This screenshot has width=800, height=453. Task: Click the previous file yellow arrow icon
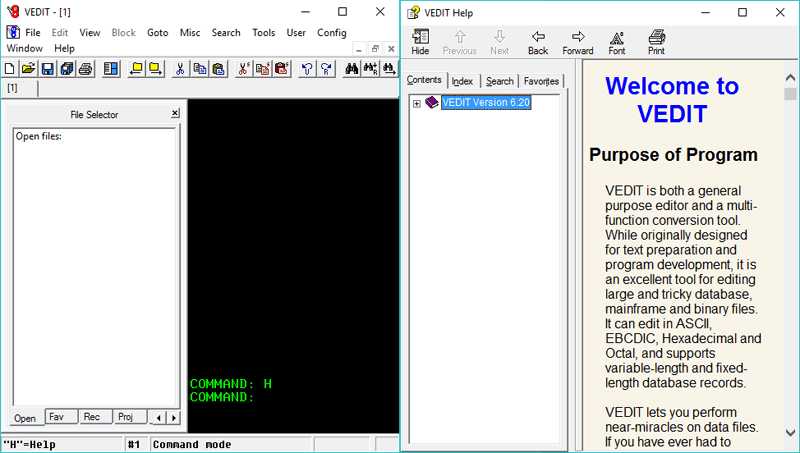tap(136, 68)
